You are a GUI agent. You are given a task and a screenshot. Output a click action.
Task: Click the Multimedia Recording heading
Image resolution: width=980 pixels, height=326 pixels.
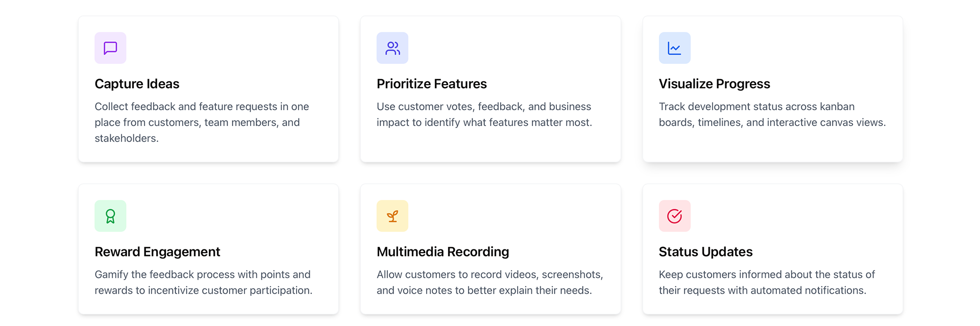click(x=443, y=252)
